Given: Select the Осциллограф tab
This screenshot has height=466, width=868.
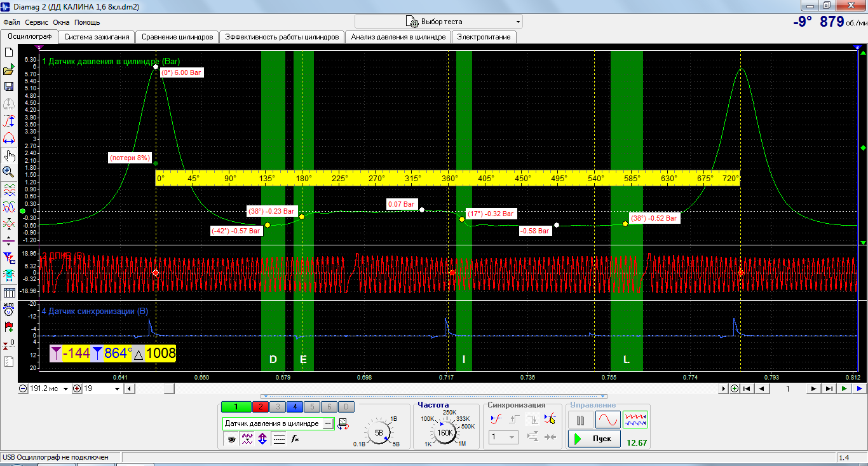Looking at the screenshot, I should click(x=29, y=36).
